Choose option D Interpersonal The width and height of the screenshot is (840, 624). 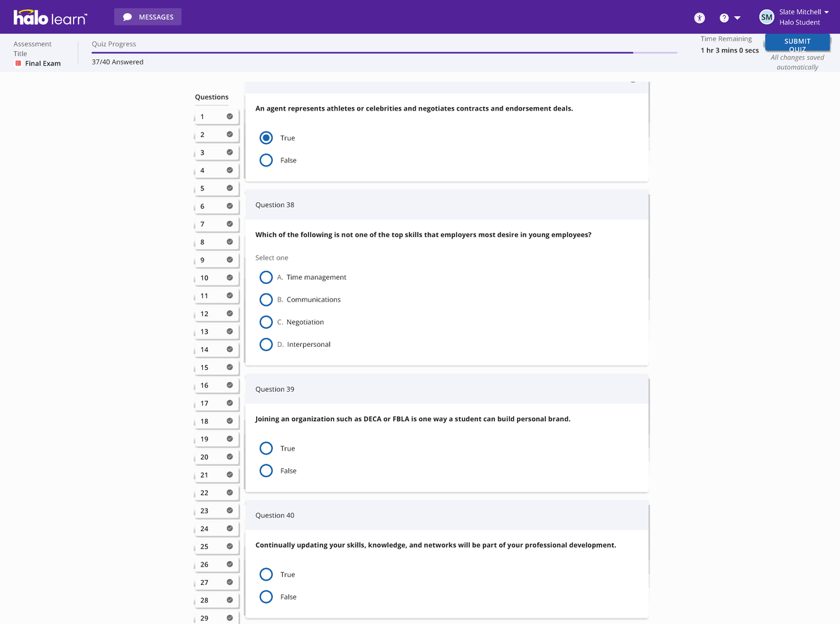(266, 344)
